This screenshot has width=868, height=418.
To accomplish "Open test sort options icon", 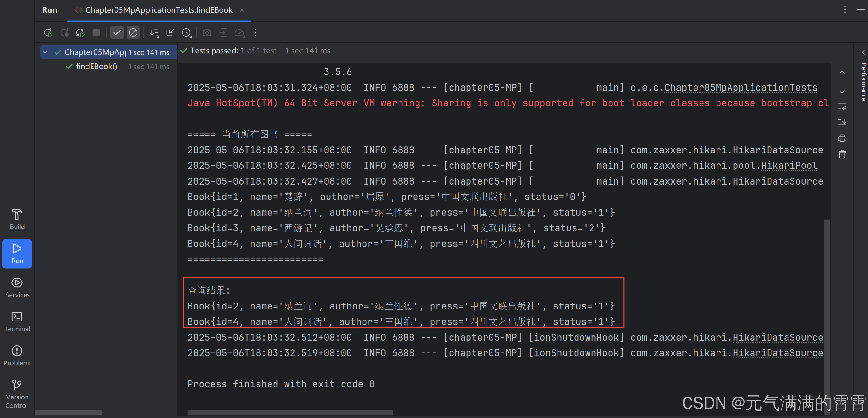I will (154, 33).
